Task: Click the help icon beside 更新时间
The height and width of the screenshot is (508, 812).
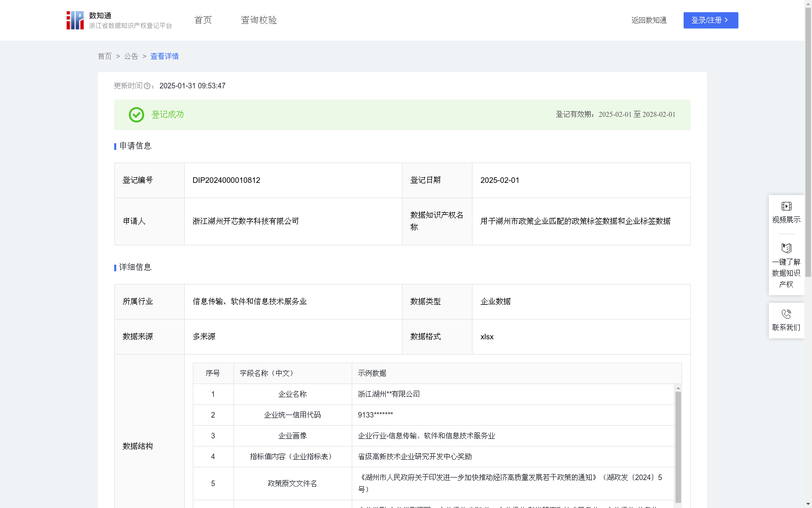Action: 147,86
